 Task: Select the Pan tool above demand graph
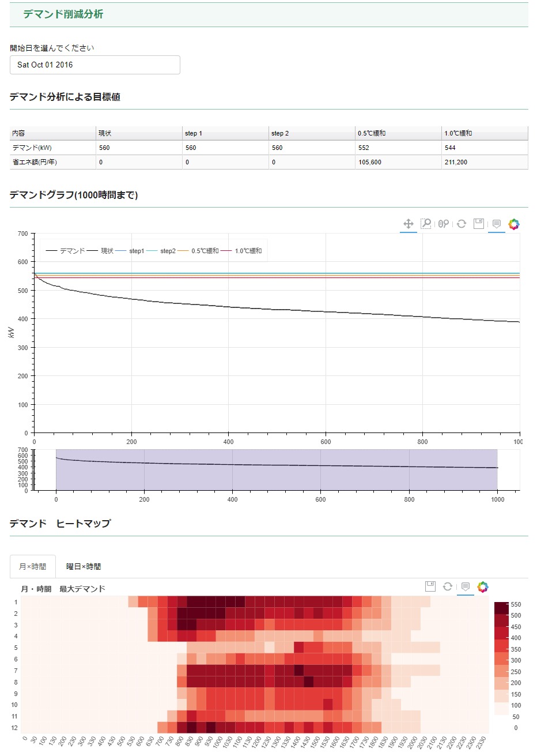[x=409, y=224]
